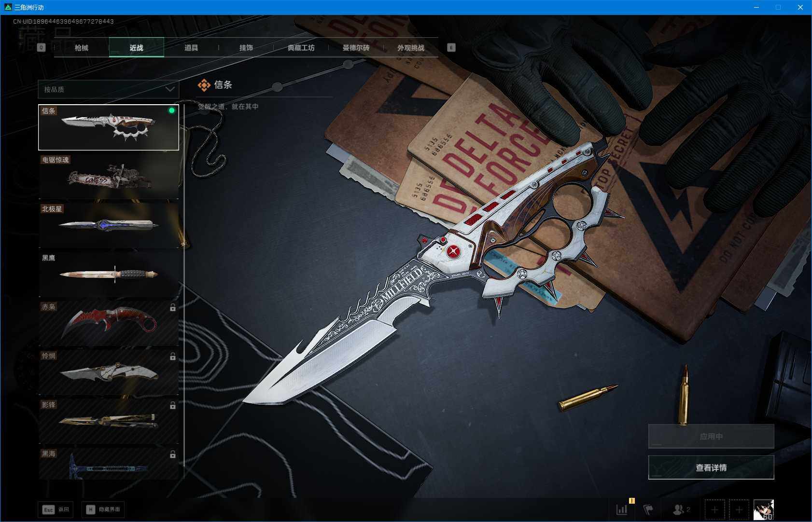This screenshot has height=522, width=812.
Task: Select the 电锯惊魂 melee skin
Action: [x=109, y=177]
